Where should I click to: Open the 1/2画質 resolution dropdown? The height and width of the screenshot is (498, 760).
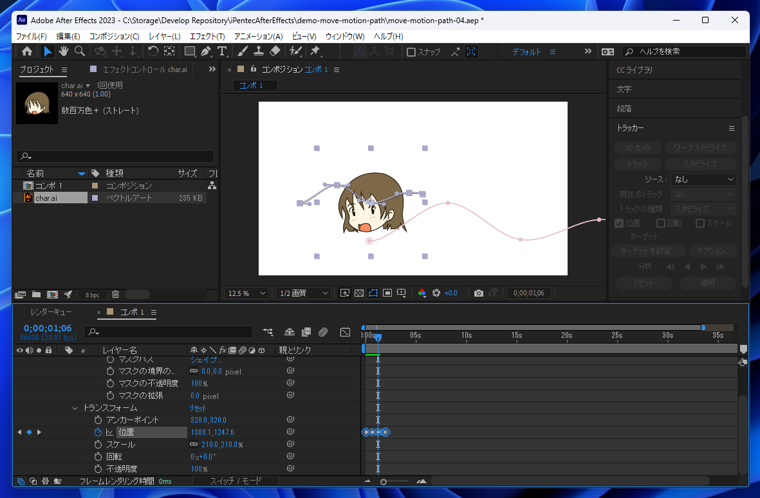tap(303, 293)
